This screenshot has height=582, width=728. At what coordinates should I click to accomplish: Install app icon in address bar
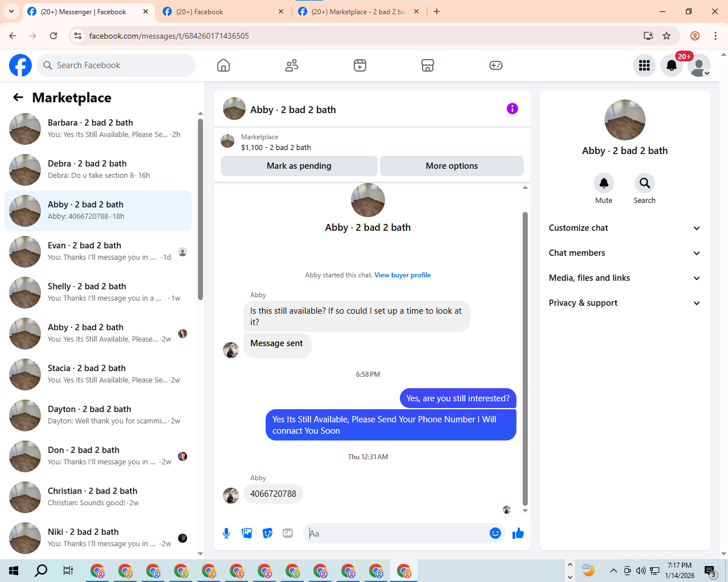[x=648, y=36]
